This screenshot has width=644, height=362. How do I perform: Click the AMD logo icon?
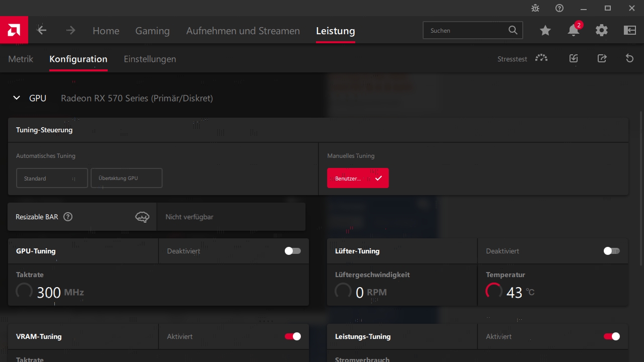point(14,30)
